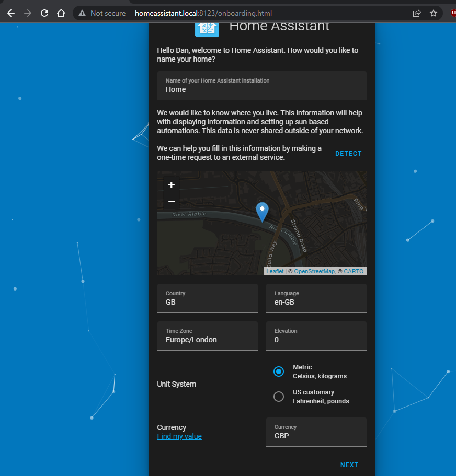Image resolution: width=456 pixels, height=476 pixels.
Task: Open the OpenStreetMap attribution link
Action: [x=315, y=271]
